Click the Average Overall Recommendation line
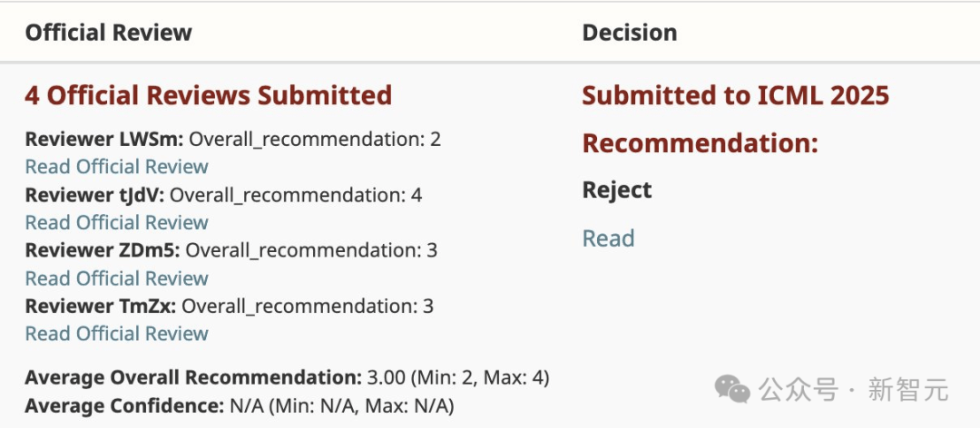 point(287,377)
